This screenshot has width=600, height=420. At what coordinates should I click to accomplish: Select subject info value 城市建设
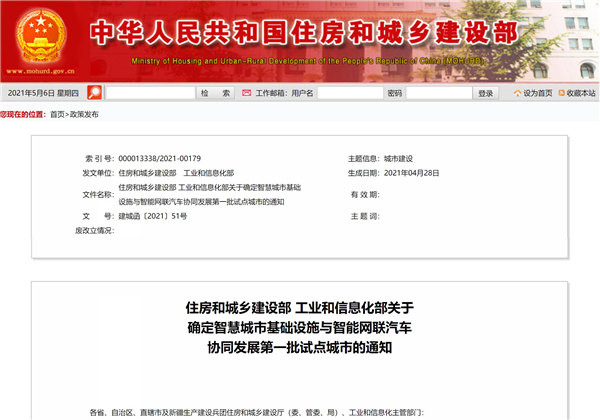click(x=398, y=159)
